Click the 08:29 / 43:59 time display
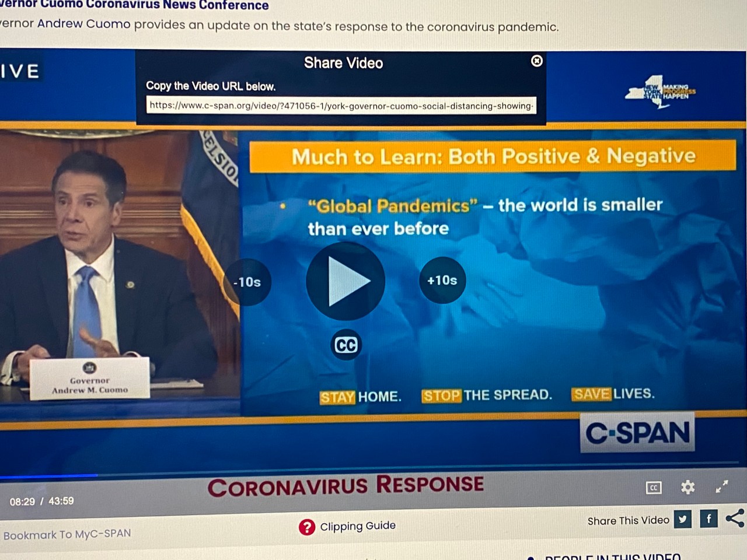This screenshot has width=747, height=560. (x=41, y=501)
